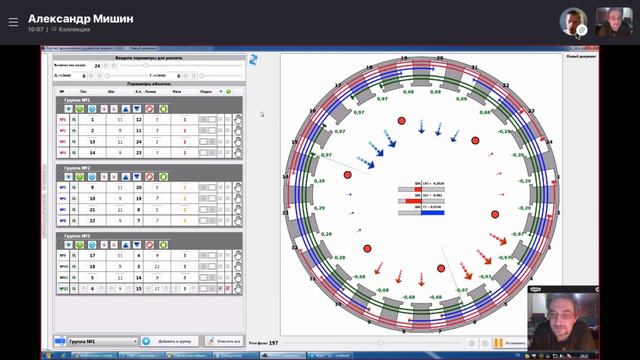Uncheck the red checked box on the slot 6 row
Image resolution: width=640 pixels, height=360 pixels.
click(228, 289)
